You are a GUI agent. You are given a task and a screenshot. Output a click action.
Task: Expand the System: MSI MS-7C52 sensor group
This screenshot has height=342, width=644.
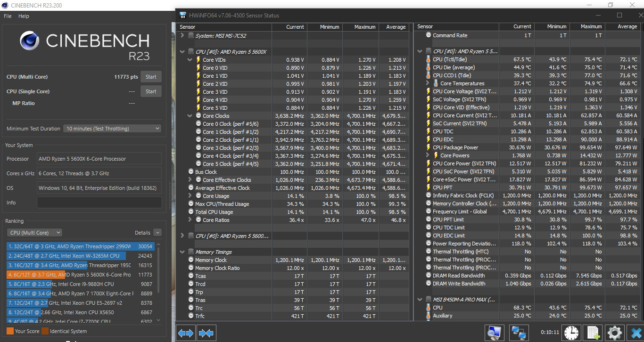(x=182, y=35)
